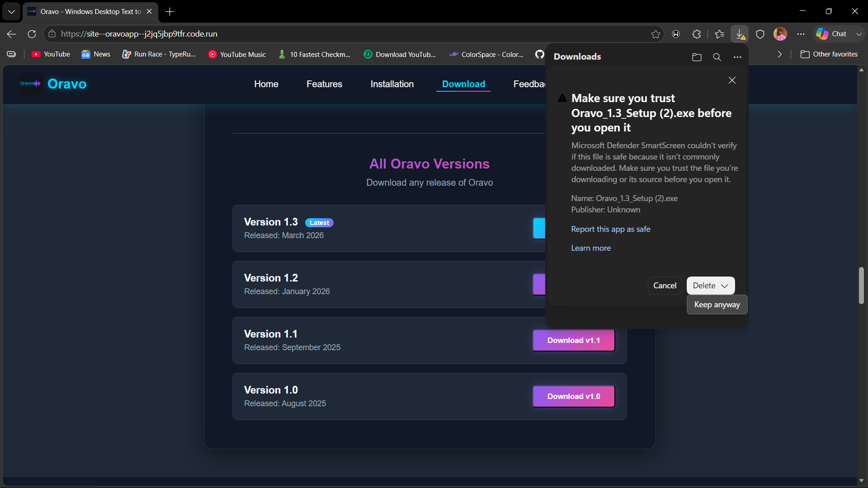Dismiss the SmartScreen warning with X

click(732, 80)
